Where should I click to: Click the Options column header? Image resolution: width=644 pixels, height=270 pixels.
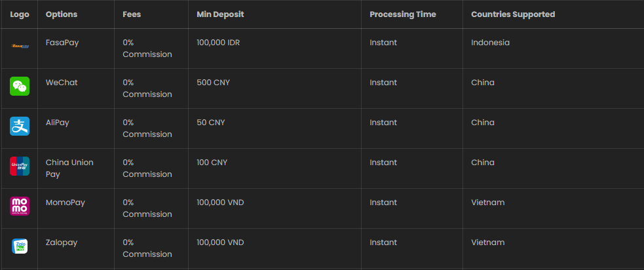pos(61,14)
